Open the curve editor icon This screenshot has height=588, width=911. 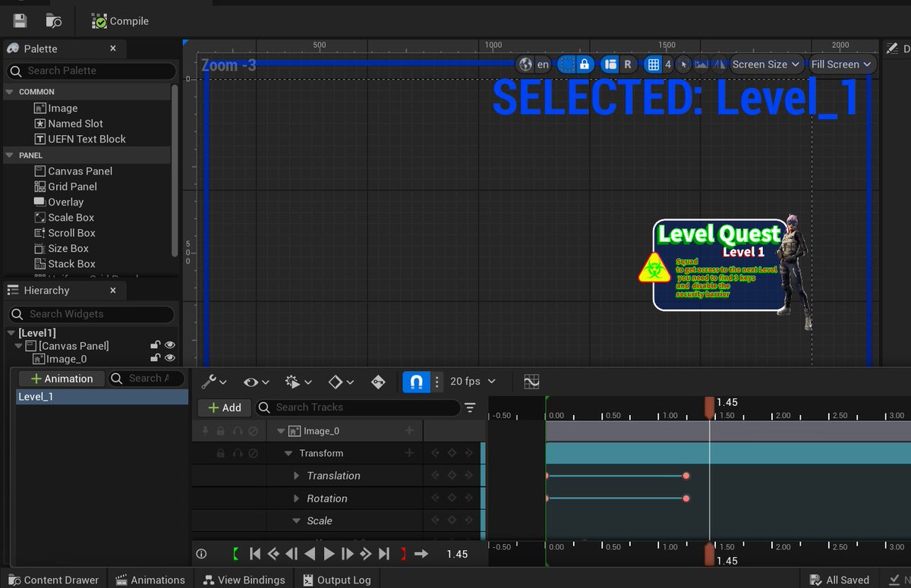pos(531,382)
